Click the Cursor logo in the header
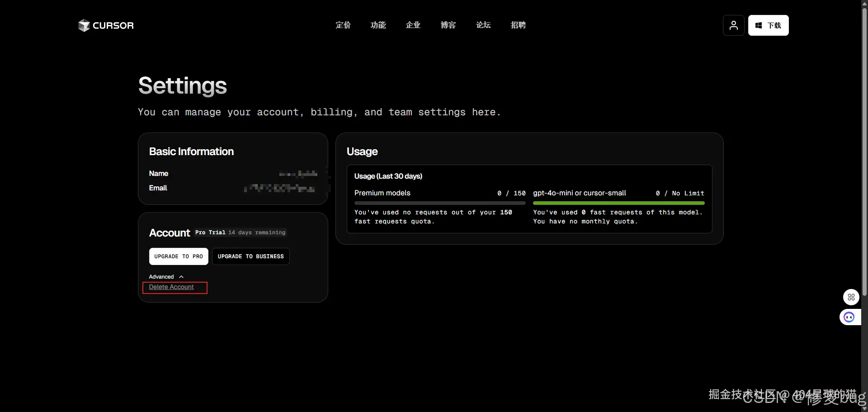 106,25
